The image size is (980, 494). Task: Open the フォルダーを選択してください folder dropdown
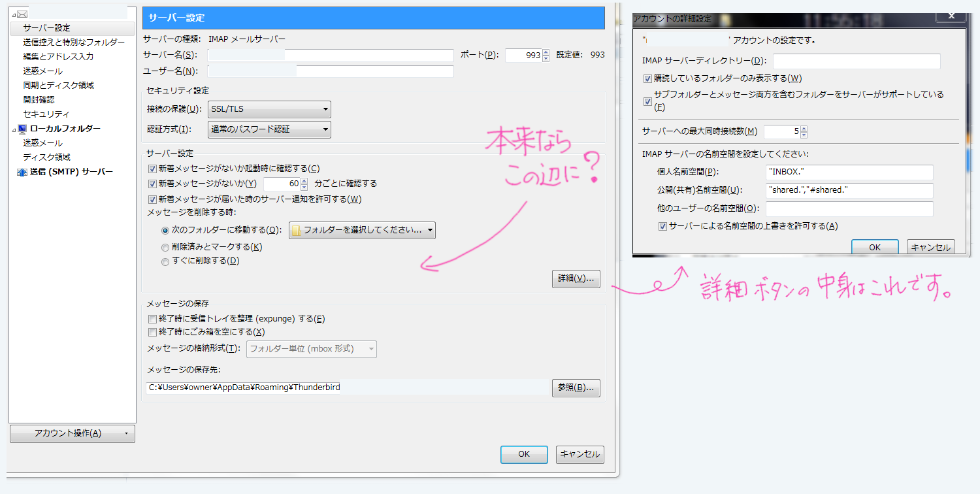363,230
